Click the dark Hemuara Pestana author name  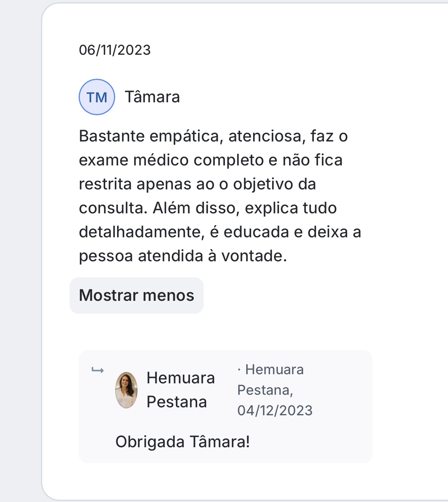[x=180, y=390]
